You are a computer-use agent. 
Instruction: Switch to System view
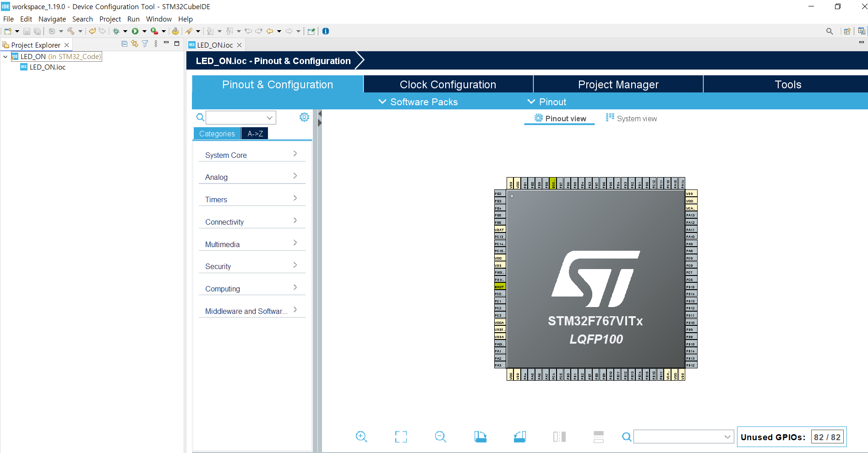(631, 119)
